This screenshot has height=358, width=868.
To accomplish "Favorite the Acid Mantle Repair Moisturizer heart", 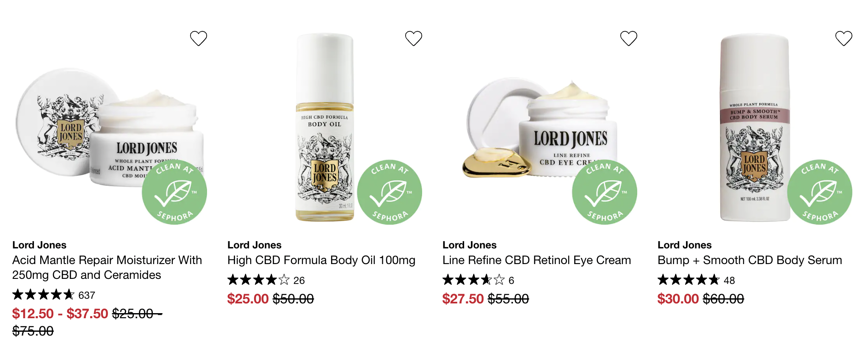I will [x=199, y=39].
